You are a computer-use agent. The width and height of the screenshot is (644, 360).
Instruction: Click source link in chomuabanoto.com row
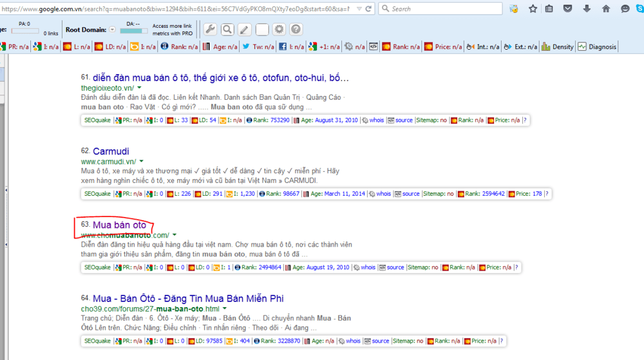click(395, 267)
